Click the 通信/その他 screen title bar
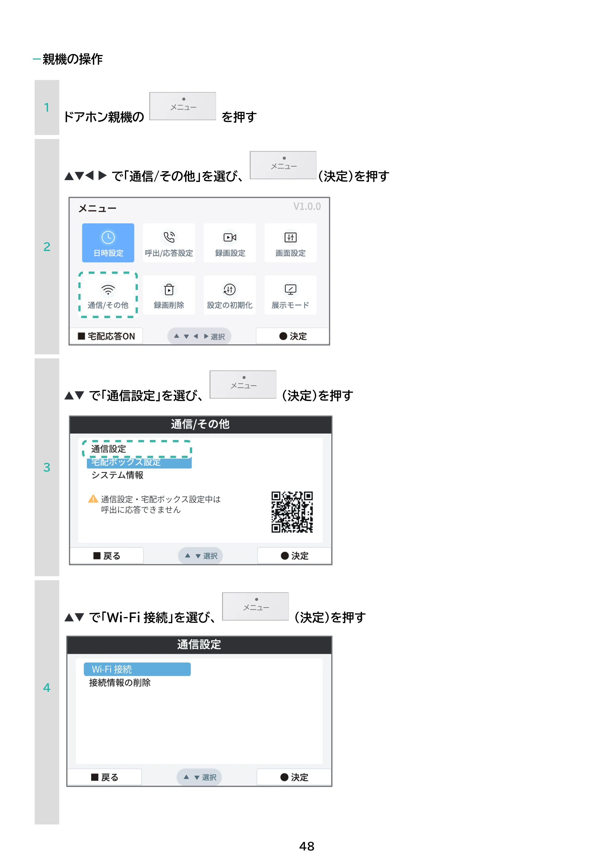 point(200,425)
